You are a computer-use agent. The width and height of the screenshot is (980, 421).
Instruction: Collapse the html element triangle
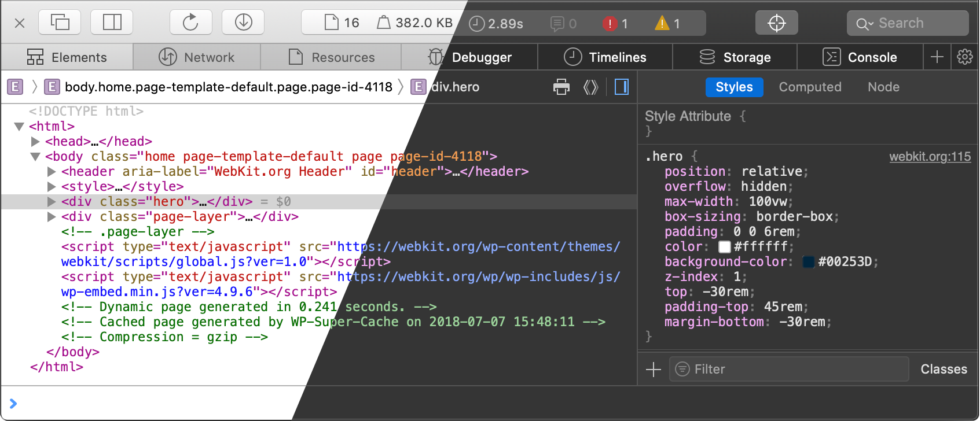[x=19, y=126]
